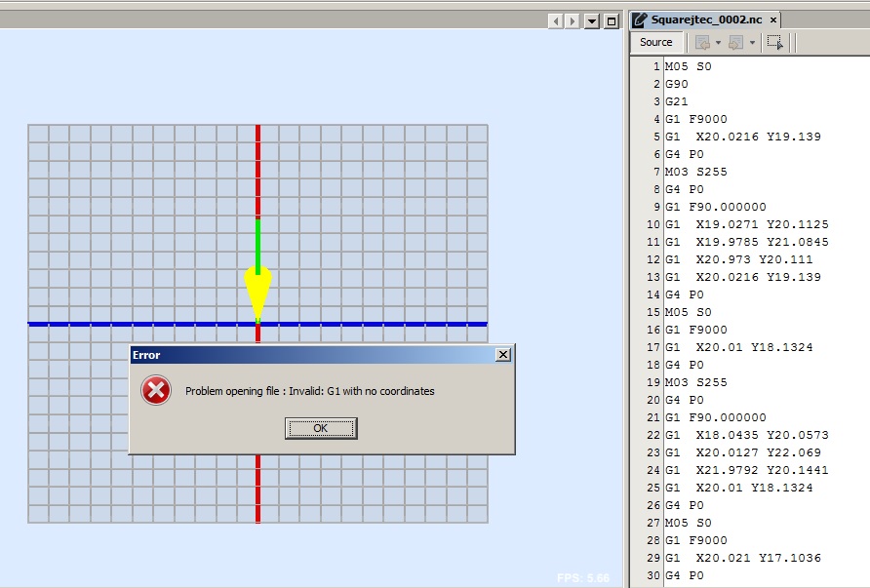Click the error message text in dialog
Screen dimensions: 870x588
(x=309, y=391)
